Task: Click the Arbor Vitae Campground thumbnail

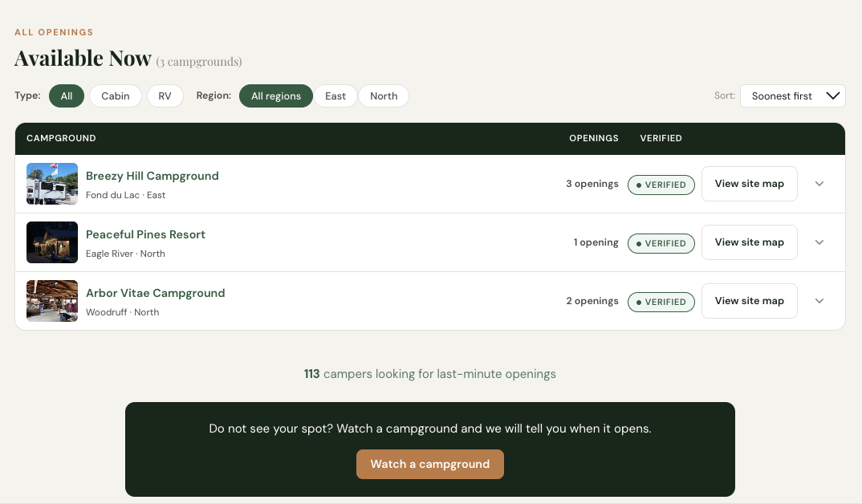Action: tap(52, 301)
